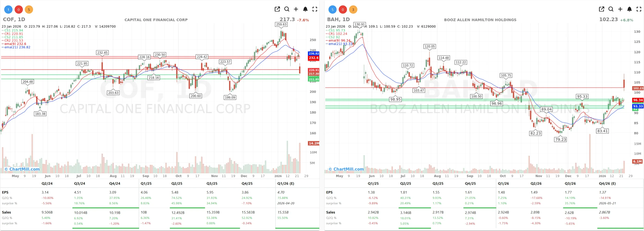Click the blue rating badge above COF chart
This screenshot has height=231, width=644.
click(8, 10)
